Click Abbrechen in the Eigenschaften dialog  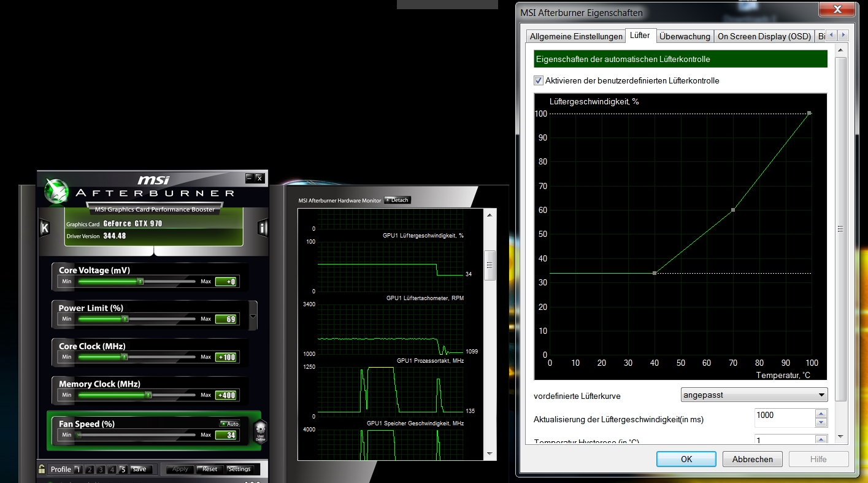click(753, 459)
